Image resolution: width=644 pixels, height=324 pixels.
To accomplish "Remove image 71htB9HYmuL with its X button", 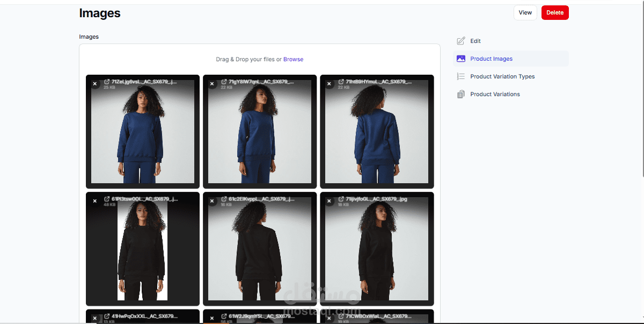I will point(329,84).
